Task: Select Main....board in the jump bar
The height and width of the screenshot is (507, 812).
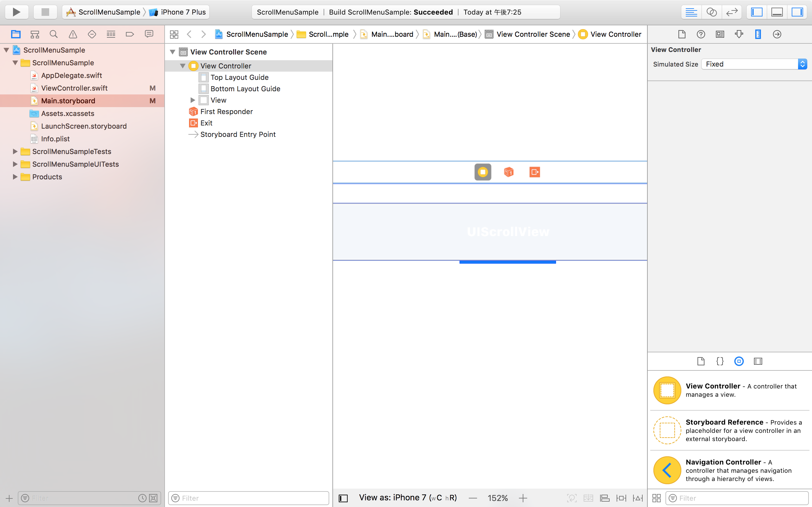Action: pyautogui.click(x=391, y=34)
